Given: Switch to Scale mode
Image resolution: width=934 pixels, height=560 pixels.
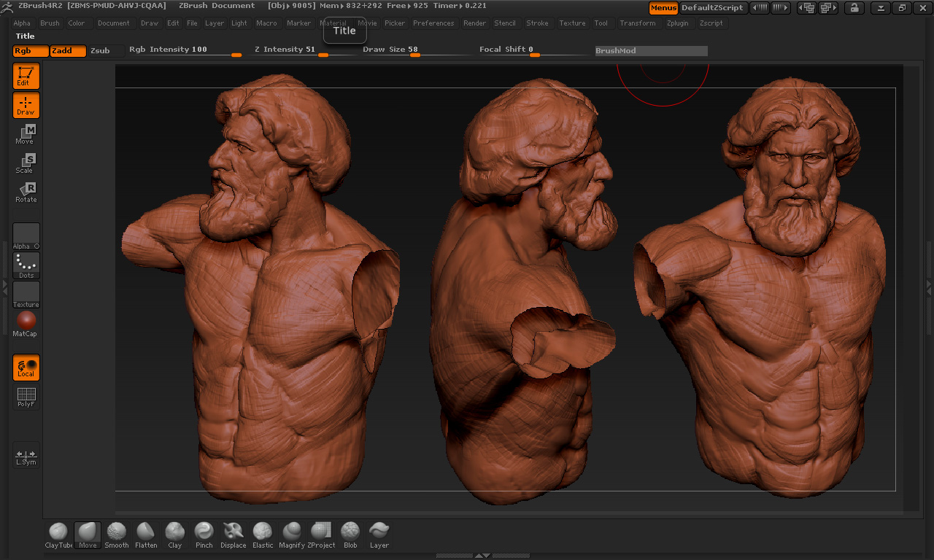Looking at the screenshot, I should coord(26,163).
